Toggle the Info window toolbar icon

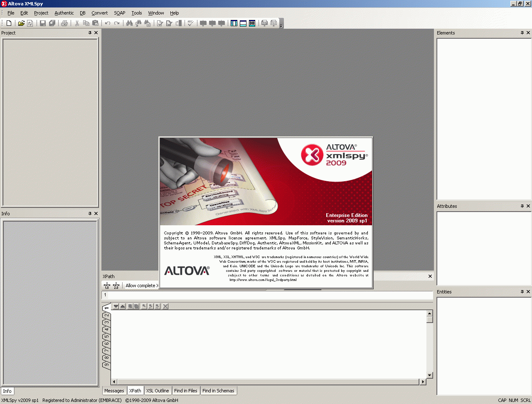[x=243, y=23]
